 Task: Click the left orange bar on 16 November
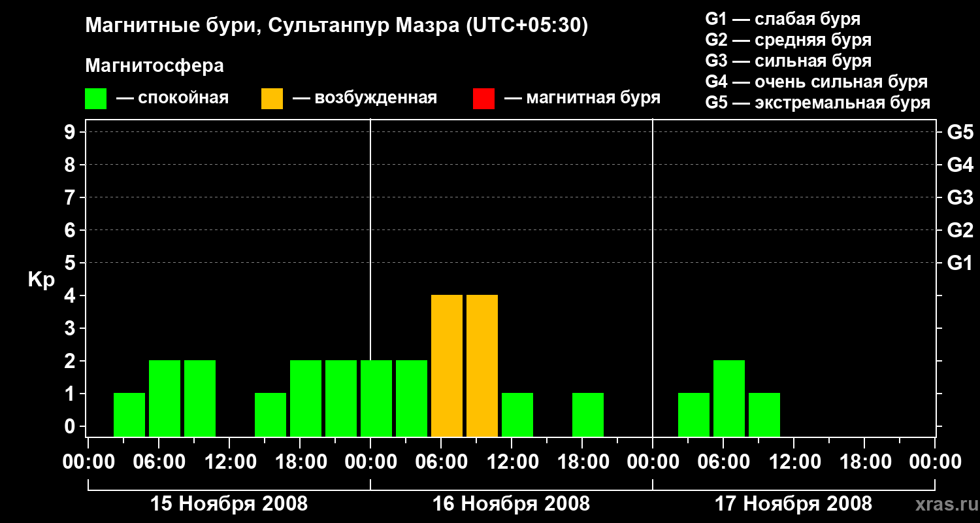(447, 365)
